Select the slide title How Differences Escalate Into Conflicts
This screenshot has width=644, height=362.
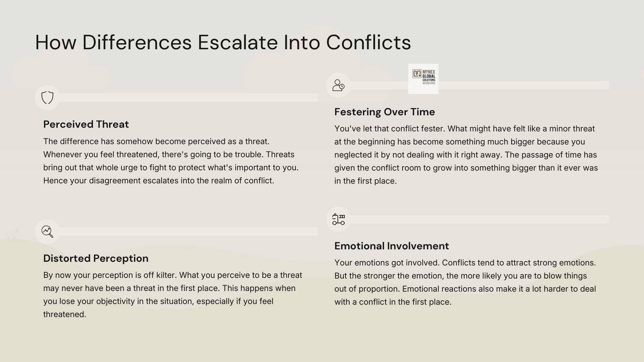point(223,43)
